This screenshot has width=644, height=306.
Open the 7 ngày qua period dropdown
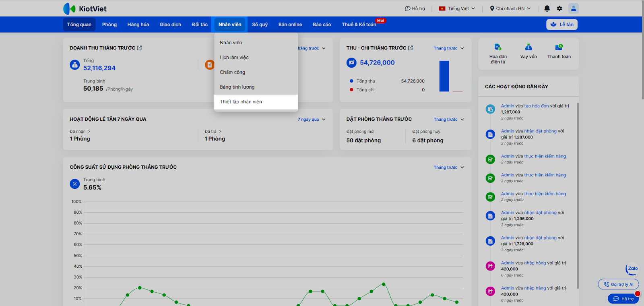(312, 120)
